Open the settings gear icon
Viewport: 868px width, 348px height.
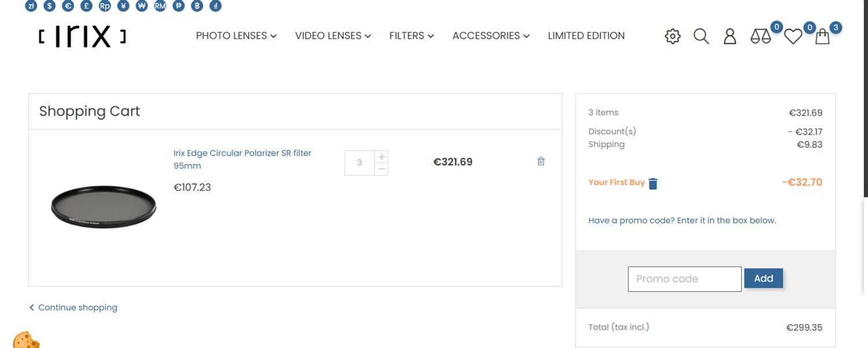click(x=672, y=36)
